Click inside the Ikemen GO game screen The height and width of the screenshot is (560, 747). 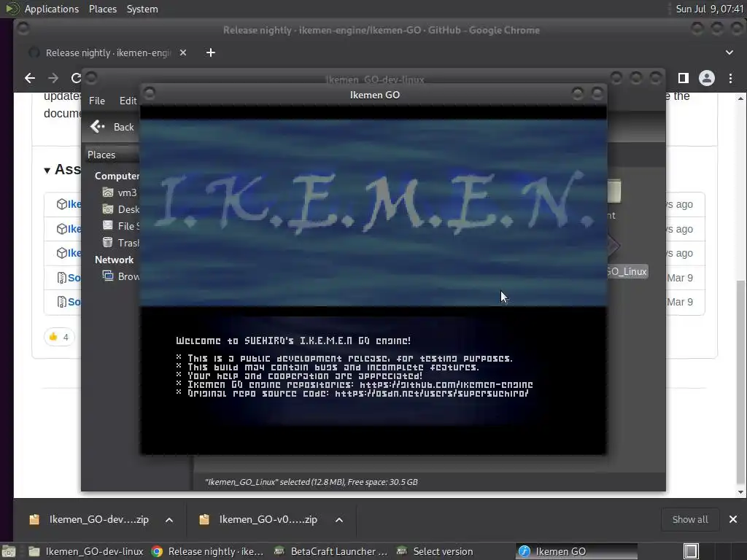(x=373, y=280)
